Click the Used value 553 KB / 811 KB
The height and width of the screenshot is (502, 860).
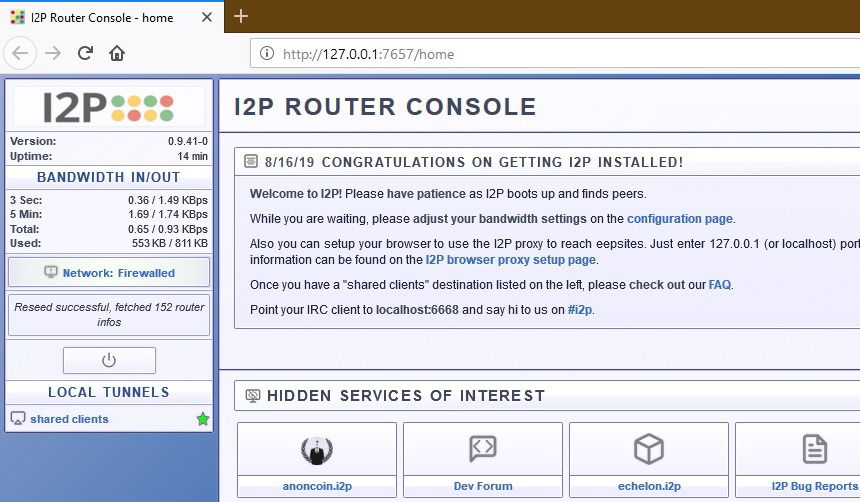click(169, 244)
